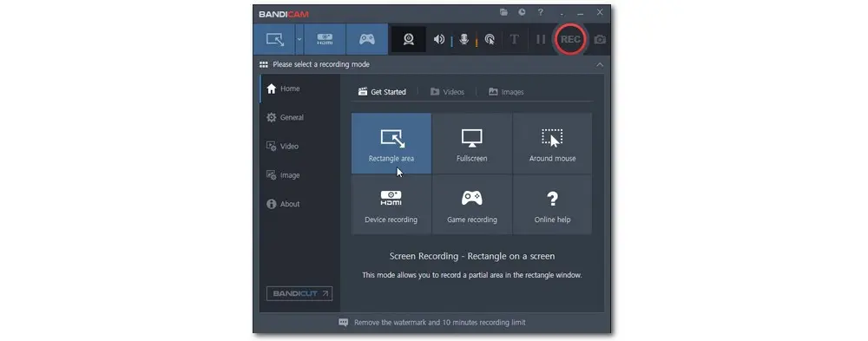Click 'Screen Recording - Rectangle on a screen' heading

pyautogui.click(x=472, y=256)
